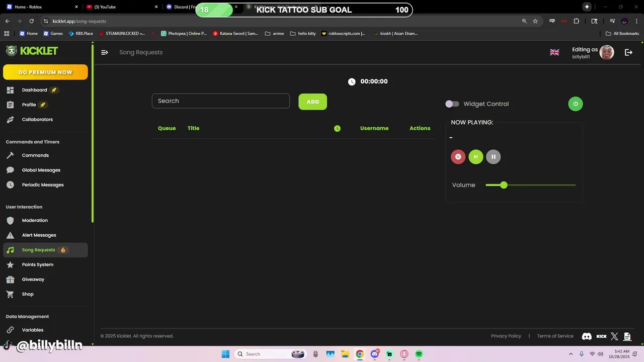
Task: Click the Alert Messages warning icon
Action: [x=10, y=235]
